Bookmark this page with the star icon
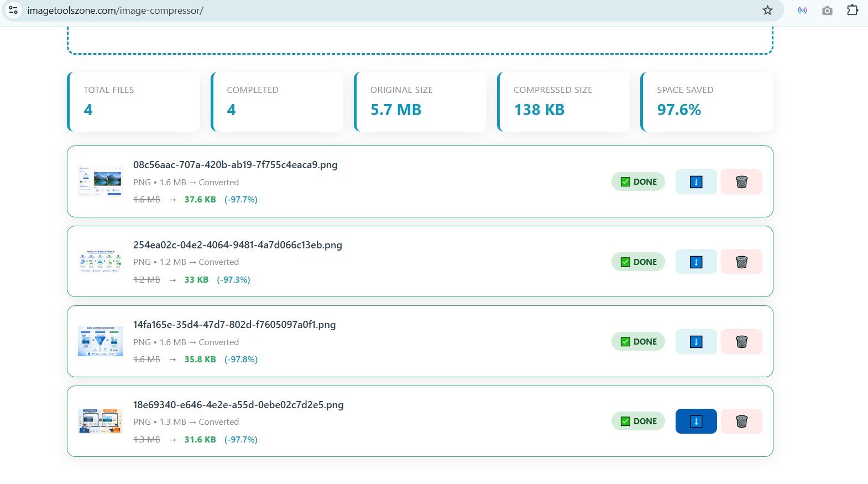The image size is (868, 484). (767, 11)
